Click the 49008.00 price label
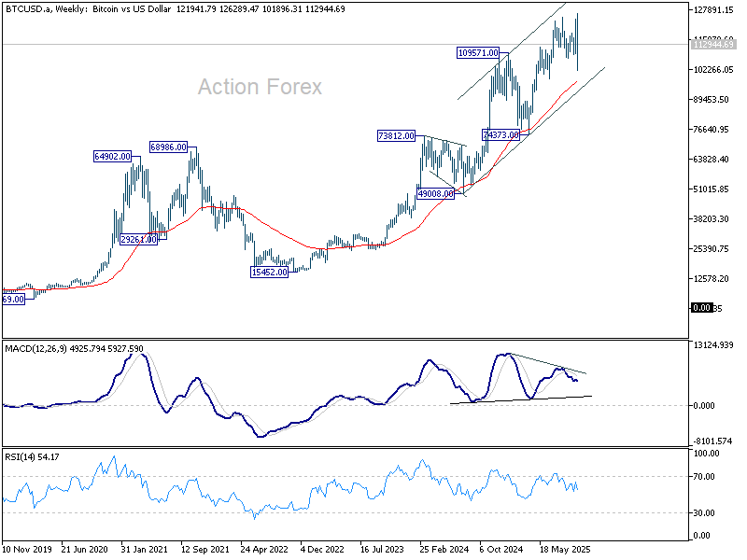The image size is (747, 560). (435, 194)
